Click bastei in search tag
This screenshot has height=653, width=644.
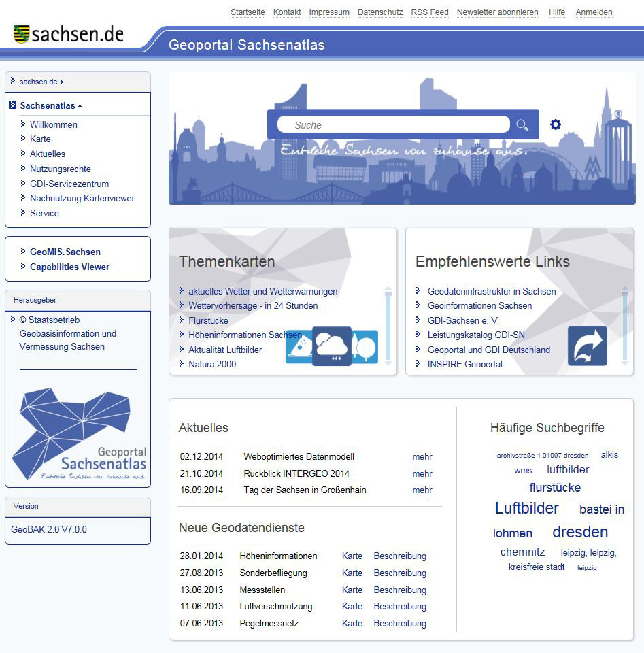click(x=602, y=509)
